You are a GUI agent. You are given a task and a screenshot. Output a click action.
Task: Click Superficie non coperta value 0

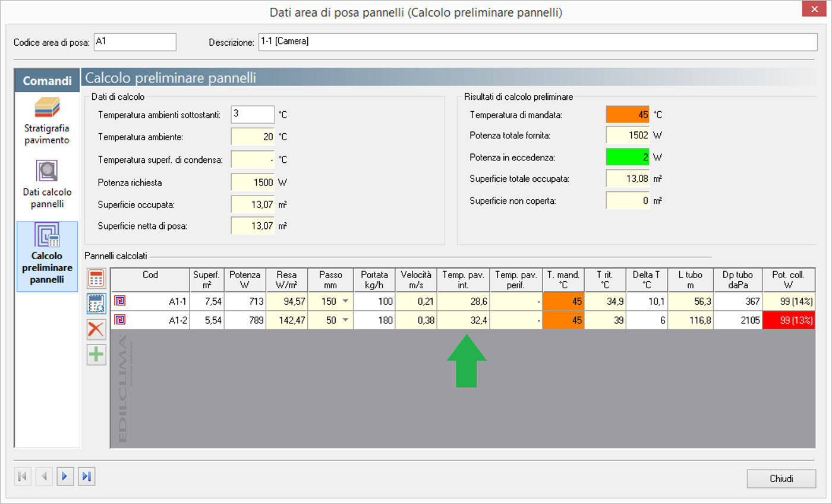point(628,200)
